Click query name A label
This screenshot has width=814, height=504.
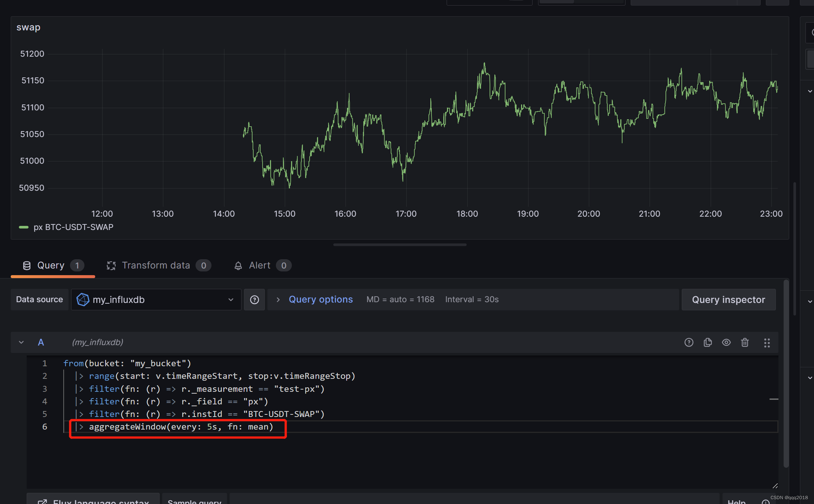(x=41, y=343)
